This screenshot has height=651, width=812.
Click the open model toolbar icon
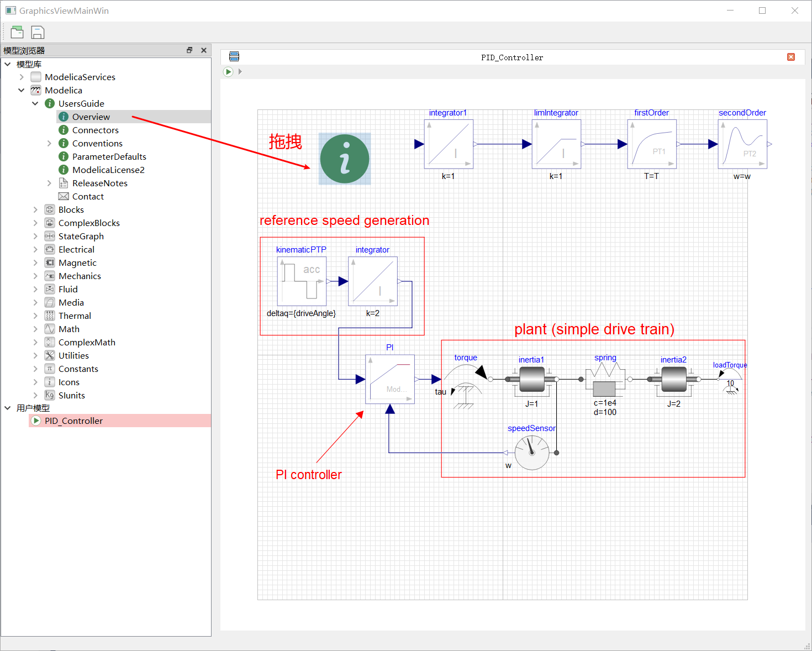(x=17, y=32)
